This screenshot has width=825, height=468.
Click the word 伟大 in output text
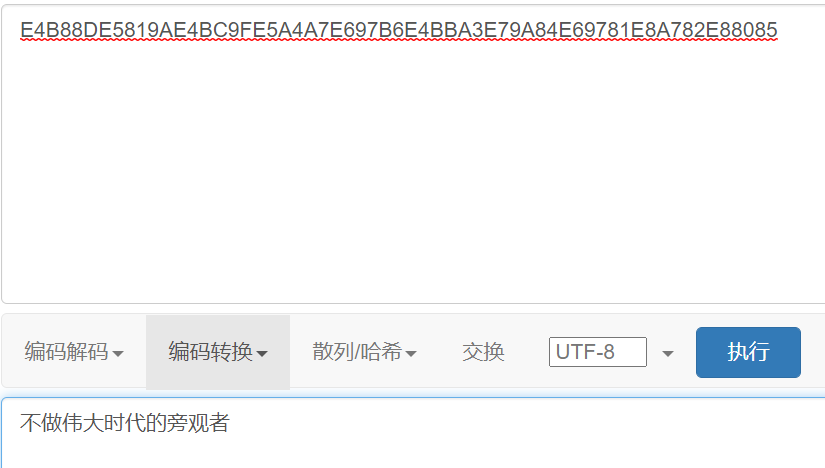pos(83,423)
